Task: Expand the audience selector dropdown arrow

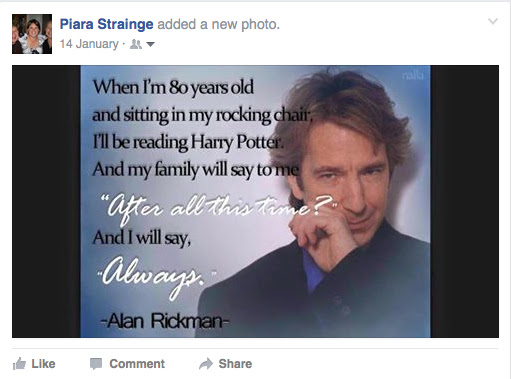Action: tap(151, 44)
